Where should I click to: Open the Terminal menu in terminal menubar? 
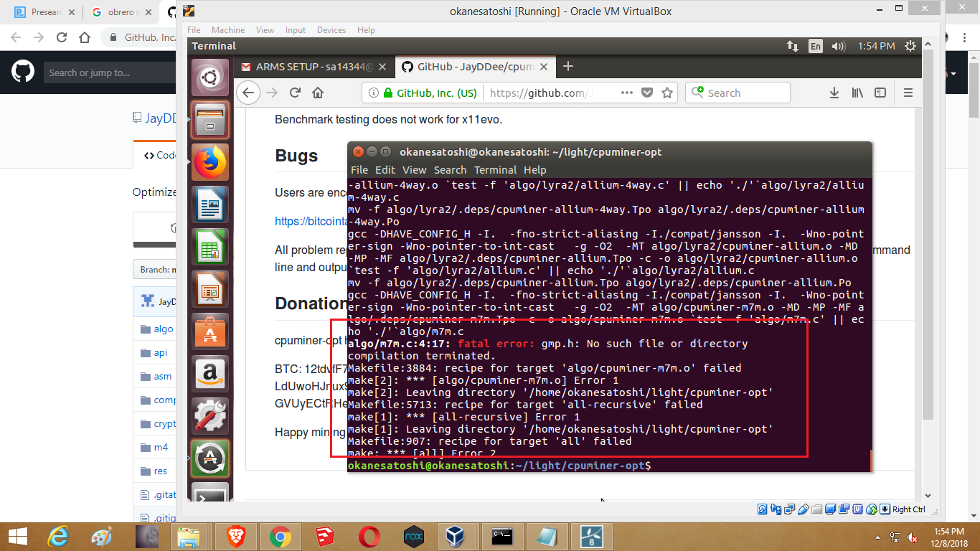point(495,170)
